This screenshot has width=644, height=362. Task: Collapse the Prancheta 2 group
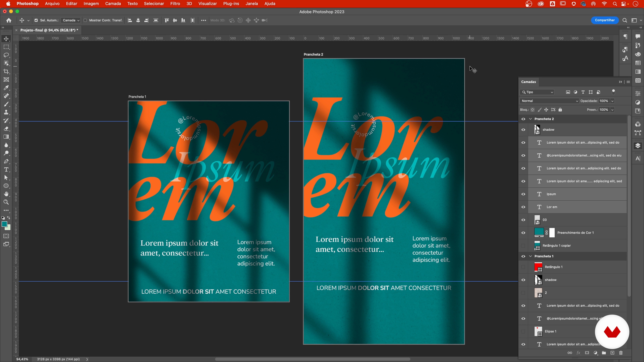[530, 119]
